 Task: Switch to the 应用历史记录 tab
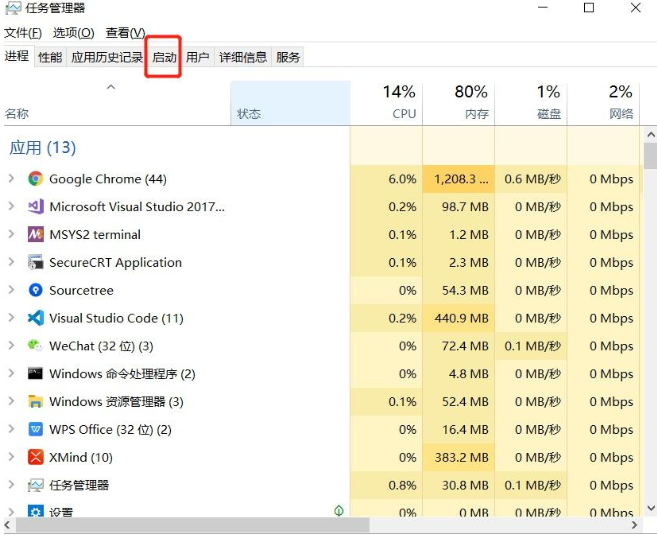pos(107,57)
